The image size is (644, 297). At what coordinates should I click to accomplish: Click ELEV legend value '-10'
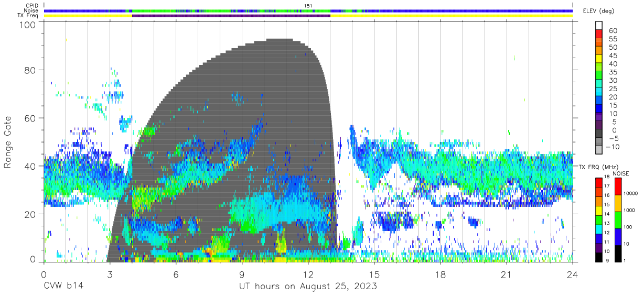611,147
